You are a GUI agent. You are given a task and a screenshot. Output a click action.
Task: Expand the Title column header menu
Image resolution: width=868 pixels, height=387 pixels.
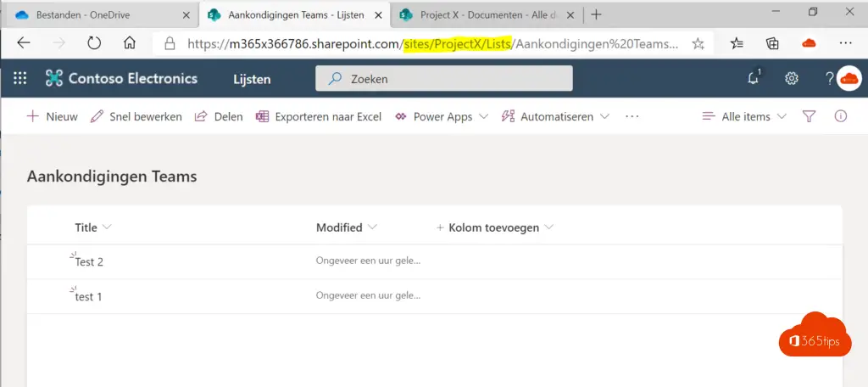point(93,227)
